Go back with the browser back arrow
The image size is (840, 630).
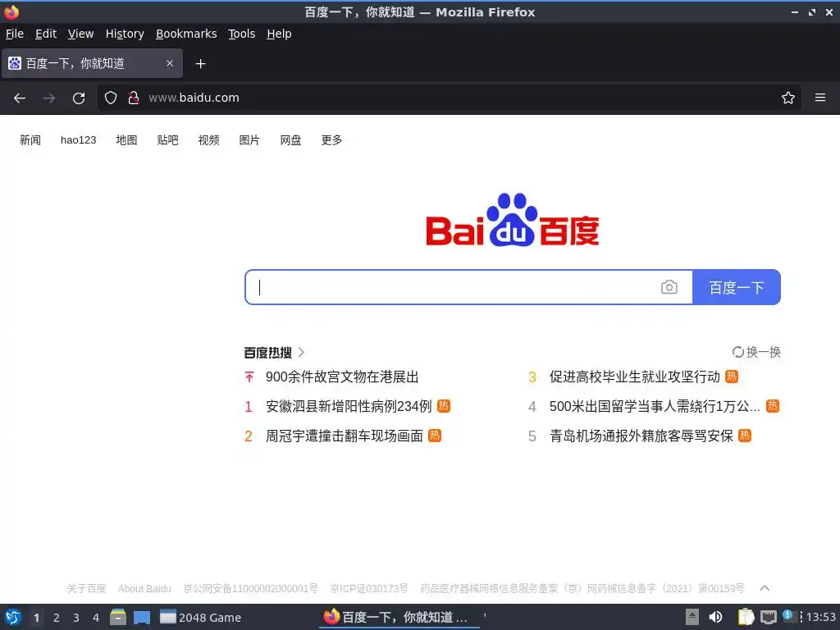point(20,98)
